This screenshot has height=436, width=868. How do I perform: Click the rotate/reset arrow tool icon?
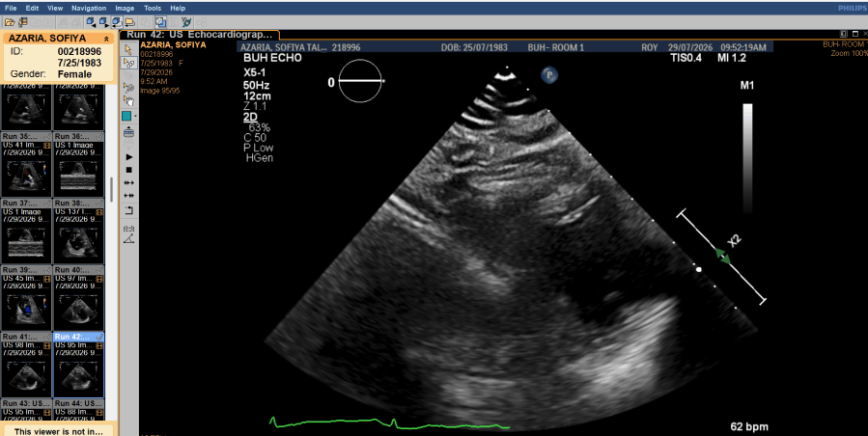tap(129, 210)
